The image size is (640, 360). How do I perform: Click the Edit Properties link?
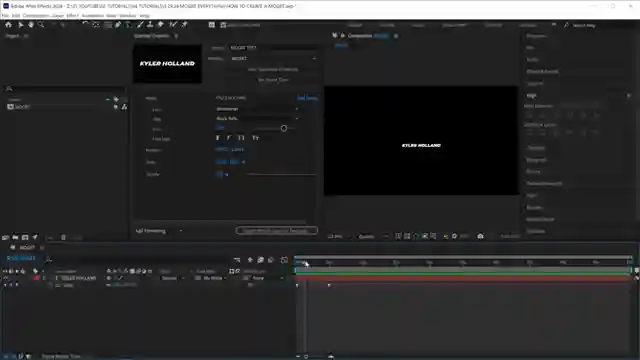tap(307, 98)
